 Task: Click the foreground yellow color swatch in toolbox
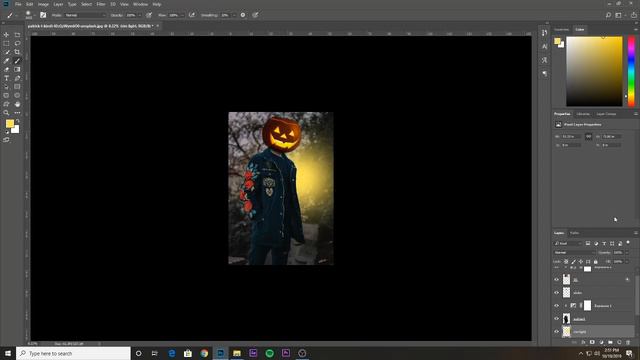point(9,123)
